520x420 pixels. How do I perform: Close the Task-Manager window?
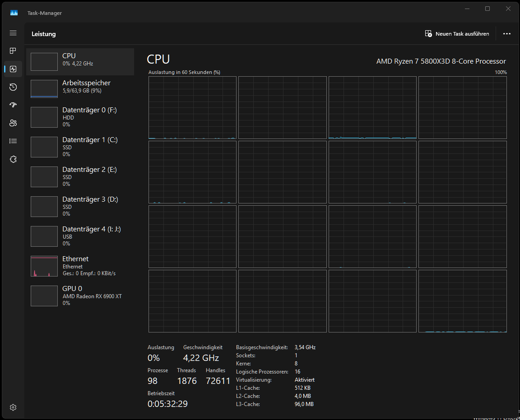(x=508, y=9)
